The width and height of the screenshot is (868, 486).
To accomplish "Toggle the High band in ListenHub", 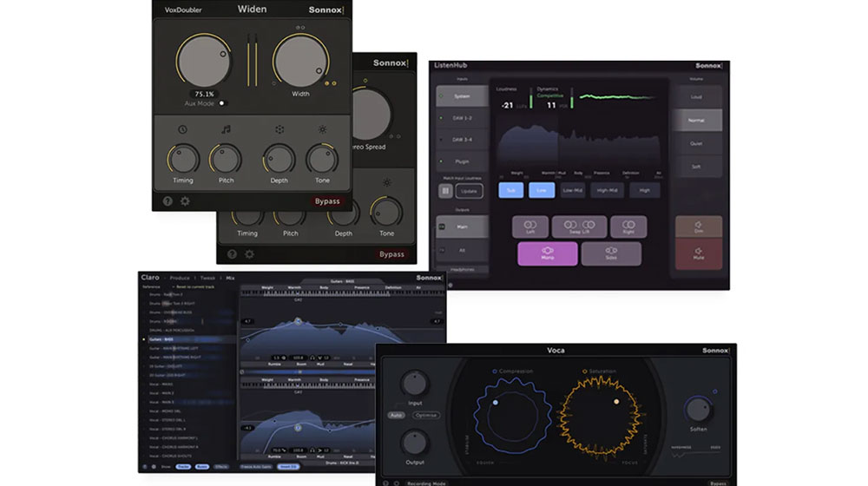I will (x=645, y=190).
